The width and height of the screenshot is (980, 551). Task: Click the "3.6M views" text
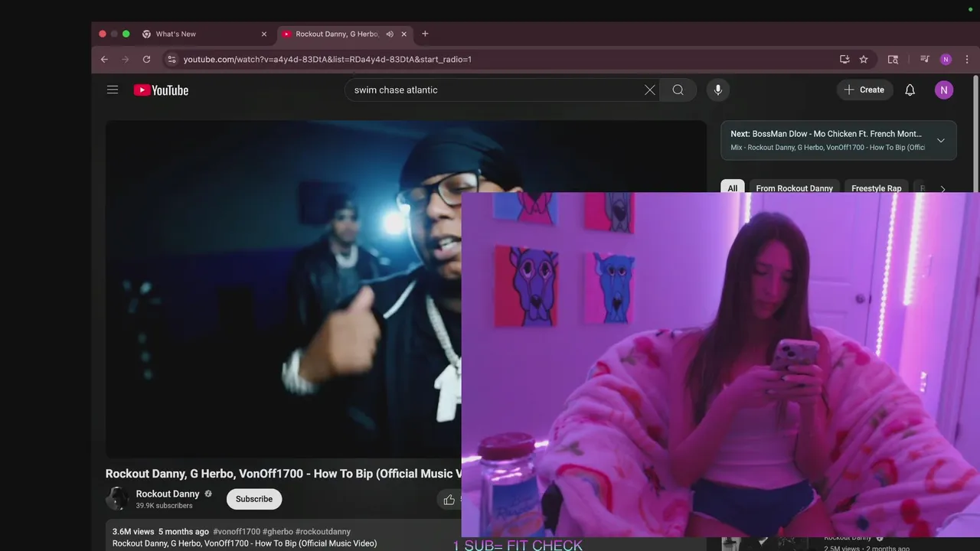[x=133, y=531]
